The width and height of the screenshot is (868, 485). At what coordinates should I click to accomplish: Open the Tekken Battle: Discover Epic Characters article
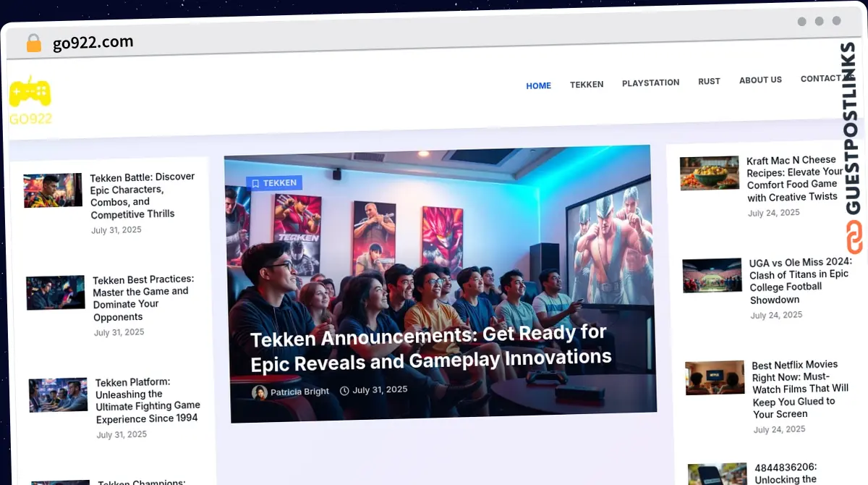pos(142,195)
